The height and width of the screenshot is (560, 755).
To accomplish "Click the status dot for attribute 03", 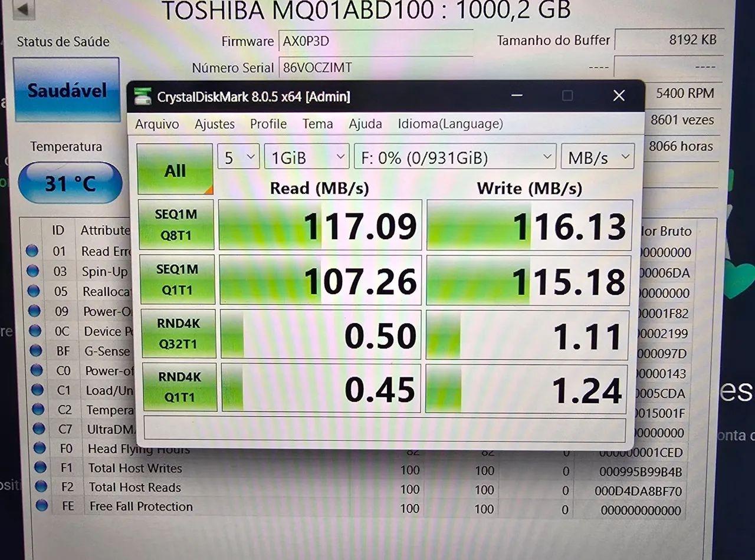I will (33, 271).
